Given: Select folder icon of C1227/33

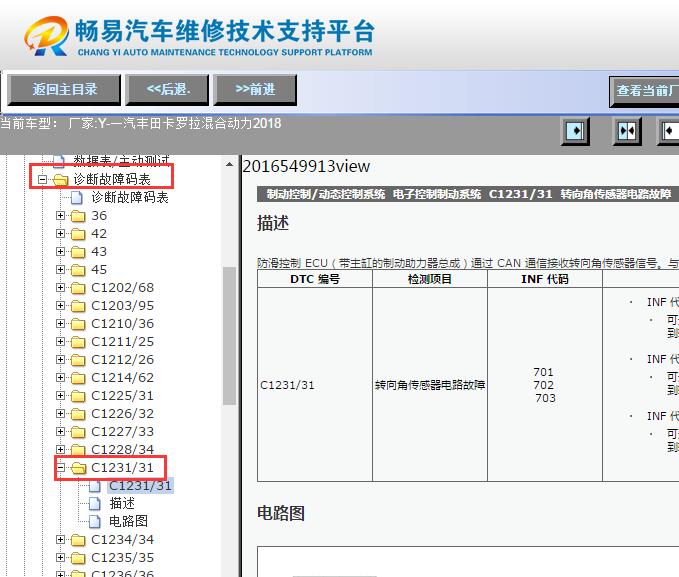Looking at the screenshot, I should 78,432.
